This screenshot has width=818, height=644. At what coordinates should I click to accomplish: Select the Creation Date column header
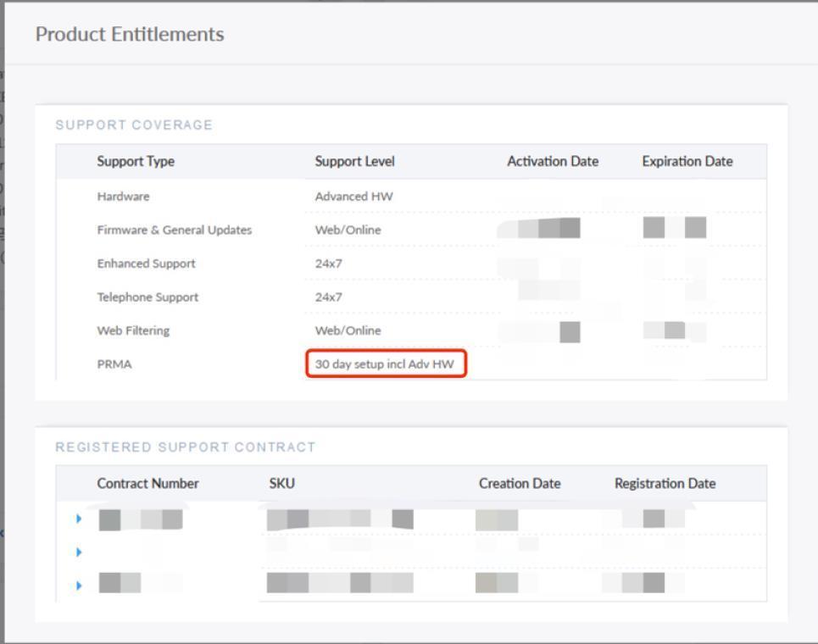[520, 483]
